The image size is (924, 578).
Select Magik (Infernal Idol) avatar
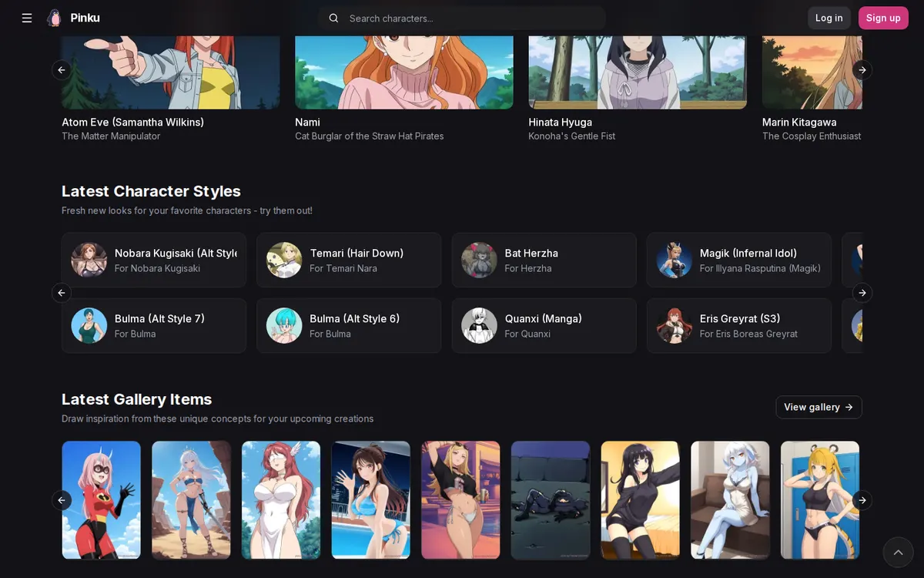coord(675,260)
